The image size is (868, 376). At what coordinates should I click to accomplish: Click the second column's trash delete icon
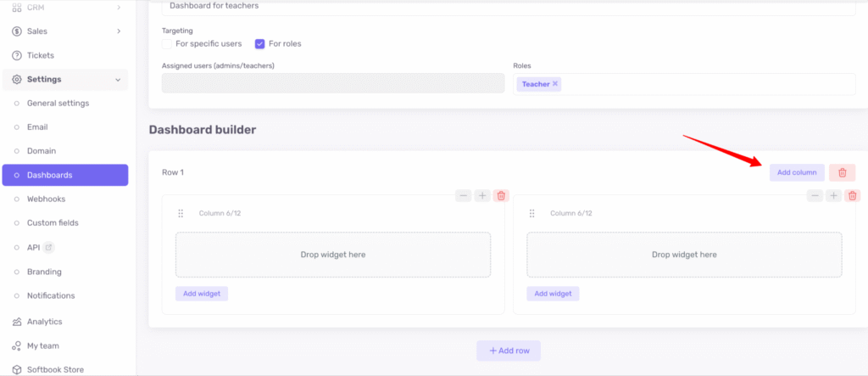[x=853, y=195]
